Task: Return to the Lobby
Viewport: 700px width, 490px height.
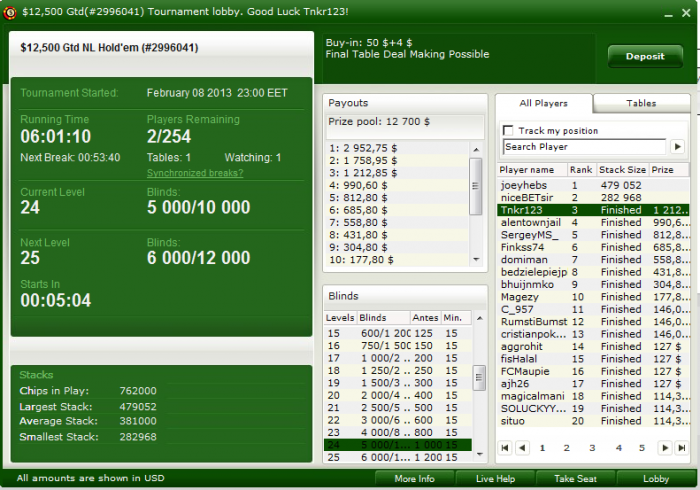Action: [656, 479]
